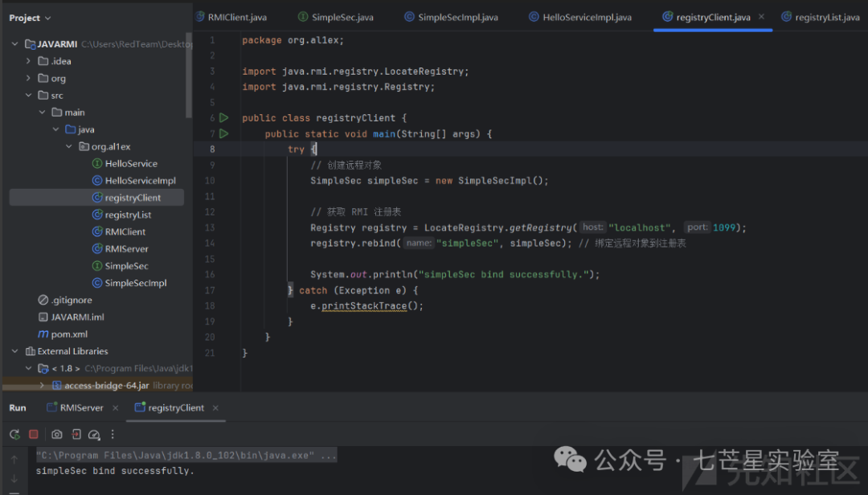Image resolution: width=868 pixels, height=495 pixels.
Task: Run class via gutter arrow on line 6
Action: (223, 118)
